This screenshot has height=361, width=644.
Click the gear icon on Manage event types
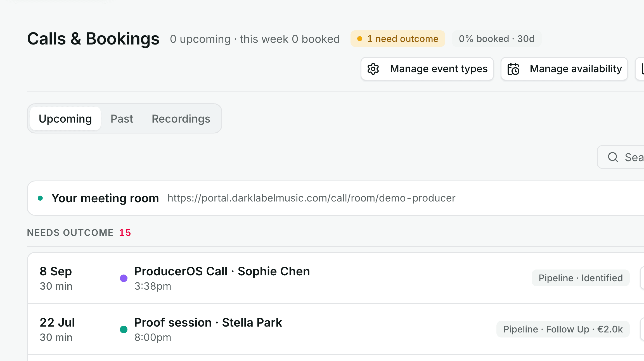click(373, 69)
